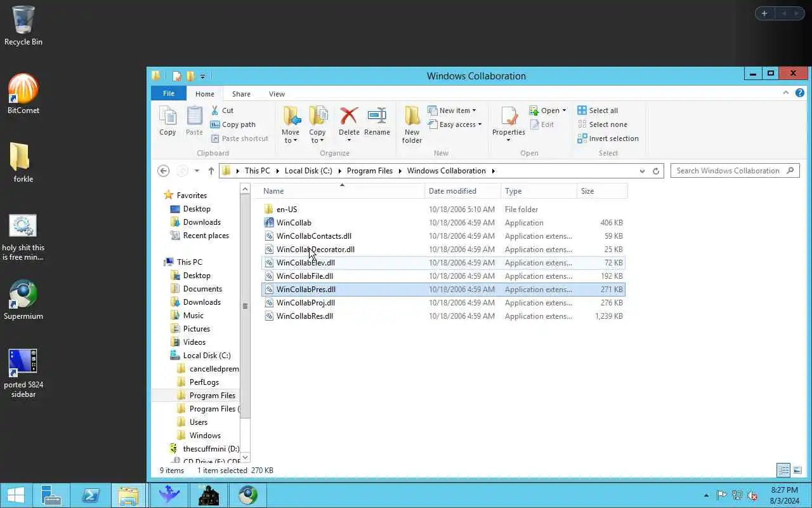Select the en-US folder
The width and height of the screenshot is (812, 508).
[x=443, y=209]
